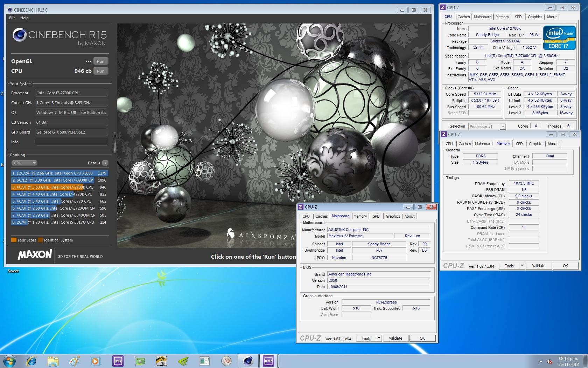Open the compass-style icon in the taskbar
This screenshot has height=368, width=588.
pos(226,361)
